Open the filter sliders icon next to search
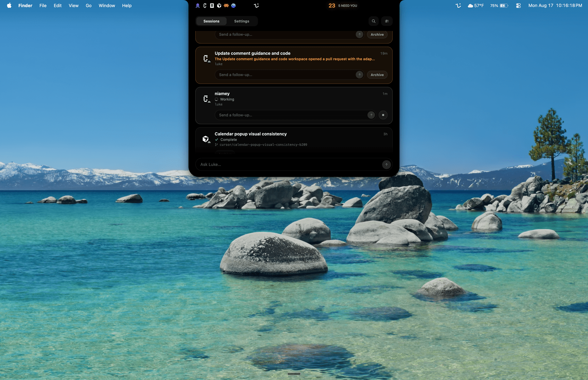This screenshot has height=380, width=588. click(x=387, y=21)
